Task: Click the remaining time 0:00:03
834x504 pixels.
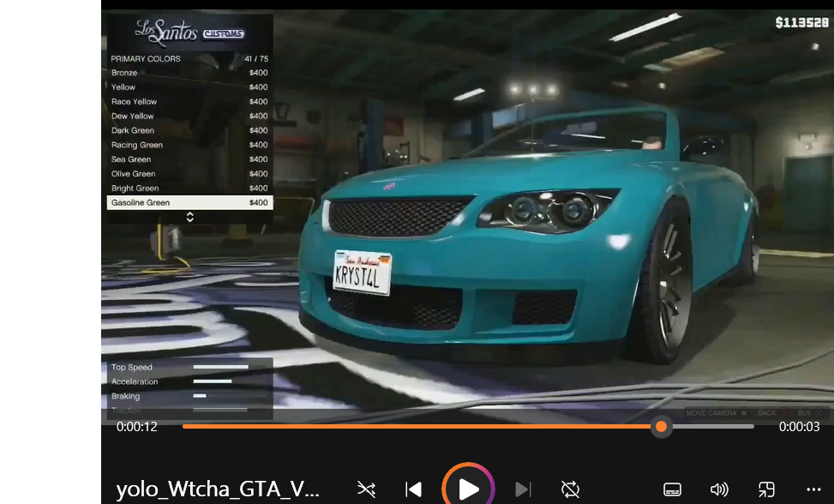Action: pyautogui.click(x=800, y=426)
